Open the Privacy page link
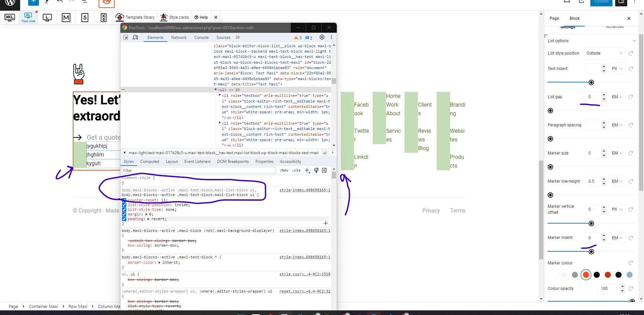The height and width of the screenshot is (315, 644). pos(431,210)
